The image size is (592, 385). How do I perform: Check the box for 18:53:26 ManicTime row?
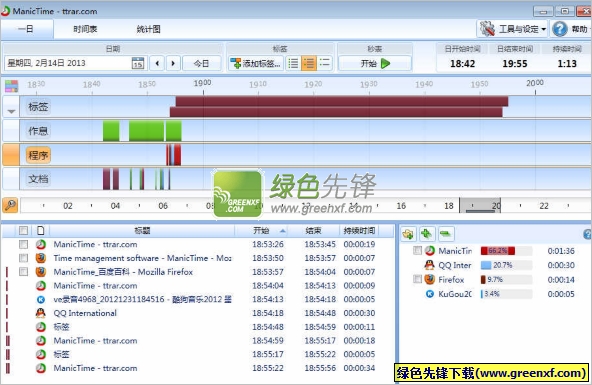click(23, 244)
